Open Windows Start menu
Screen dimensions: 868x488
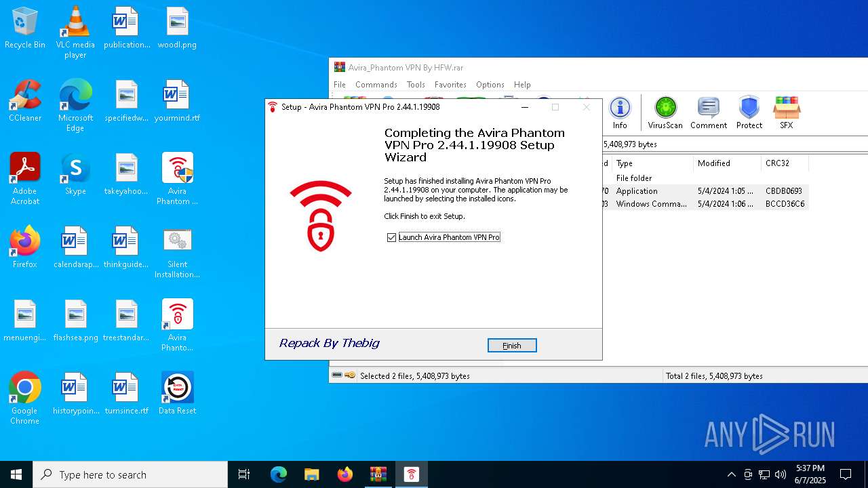(16, 474)
